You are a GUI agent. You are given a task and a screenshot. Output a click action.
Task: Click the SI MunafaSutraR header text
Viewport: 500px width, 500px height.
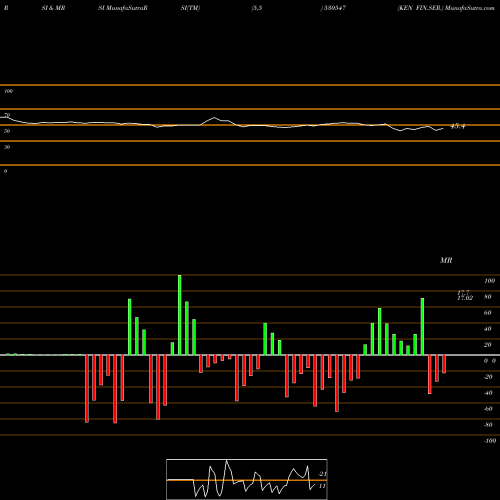click(x=123, y=8)
